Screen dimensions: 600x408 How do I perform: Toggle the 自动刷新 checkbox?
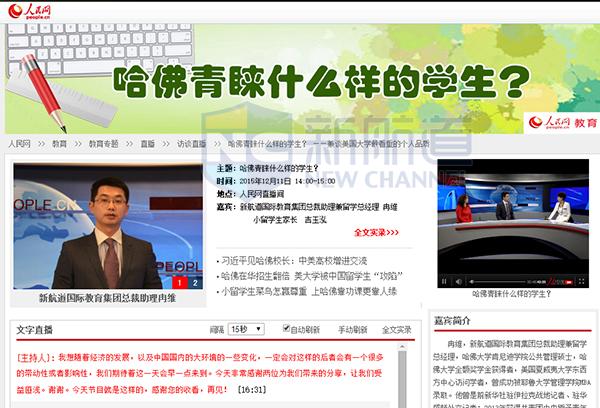coord(286,328)
